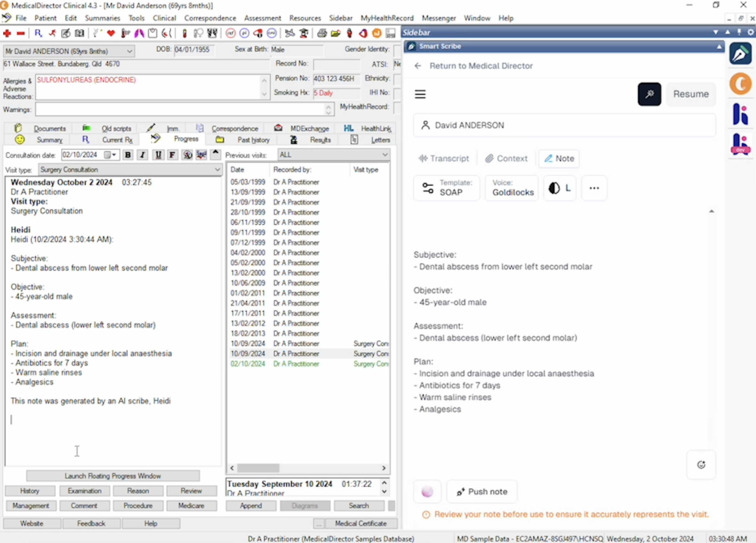This screenshot has width=756, height=543.
Task: Click the red heart cardiovascular icon
Action: [x=111, y=33]
